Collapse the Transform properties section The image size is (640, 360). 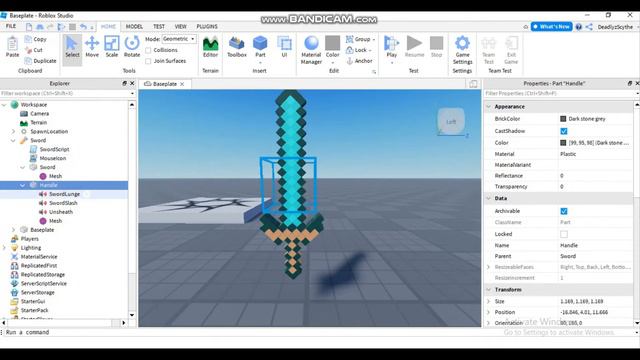[489, 289]
